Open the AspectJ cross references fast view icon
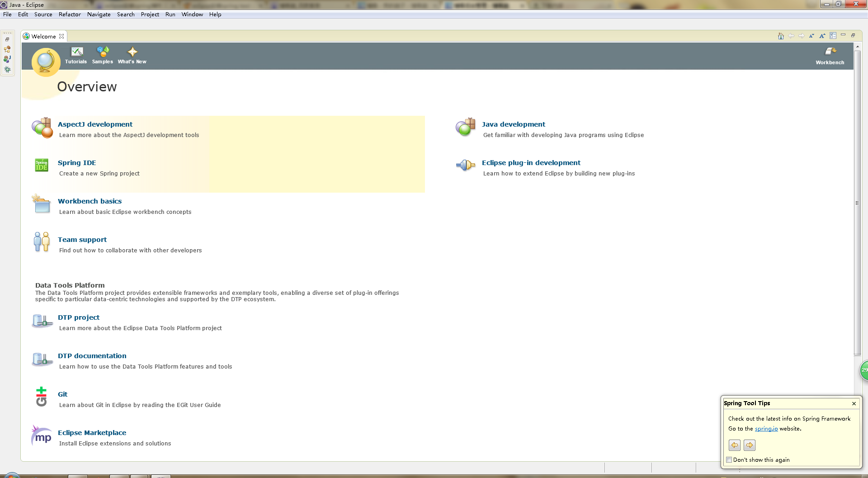Viewport: 868px width, 478px height. pyautogui.click(x=7, y=59)
